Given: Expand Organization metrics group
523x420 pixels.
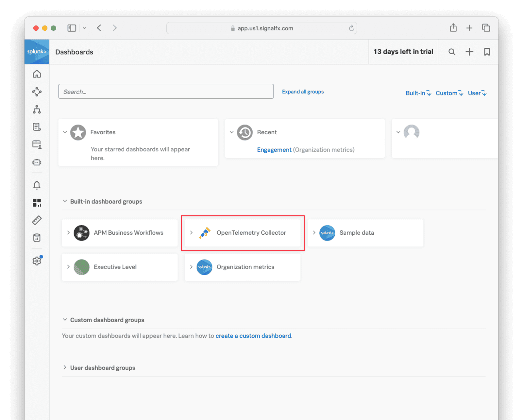Looking at the screenshot, I should [x=191, y=267].
